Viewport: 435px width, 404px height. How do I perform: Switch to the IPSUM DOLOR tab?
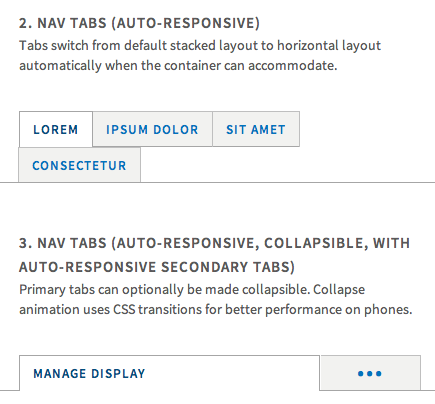pyautogui.click(x=152, y=129)
